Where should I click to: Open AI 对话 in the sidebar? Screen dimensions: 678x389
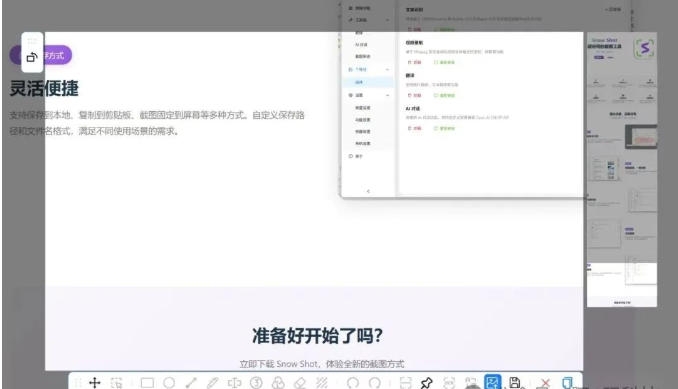[361, 45]
